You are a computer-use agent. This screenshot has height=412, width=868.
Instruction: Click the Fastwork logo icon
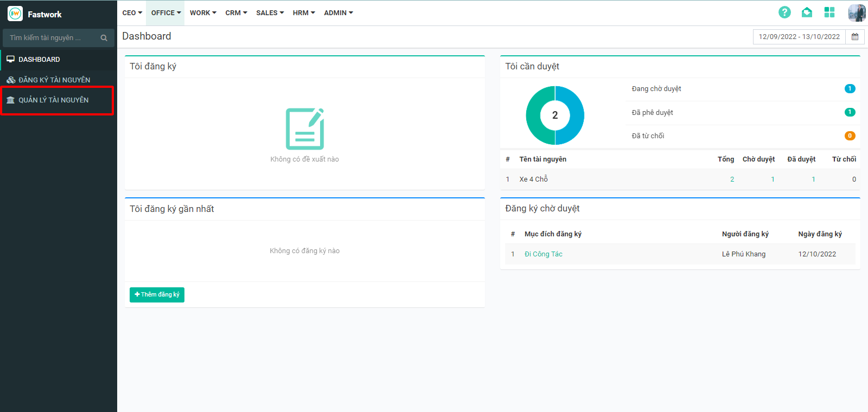click(x=15, y=14)
